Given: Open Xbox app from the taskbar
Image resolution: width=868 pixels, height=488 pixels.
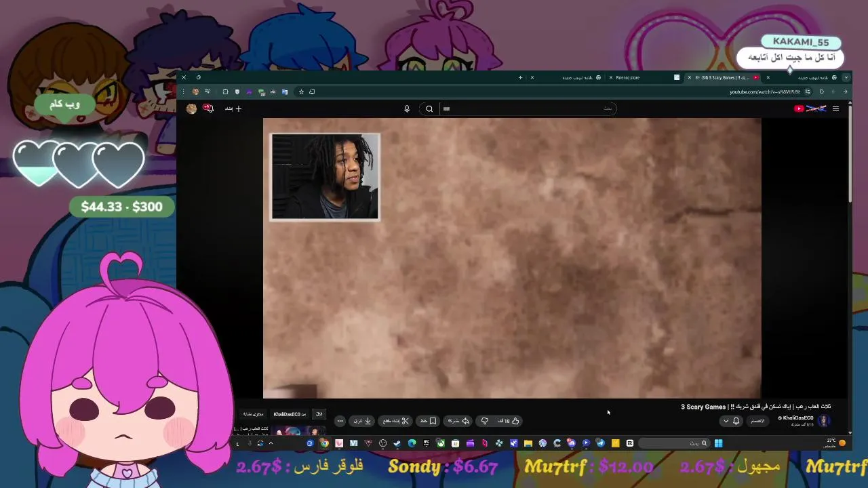Looking at the screenshot, I should [441, 443].
